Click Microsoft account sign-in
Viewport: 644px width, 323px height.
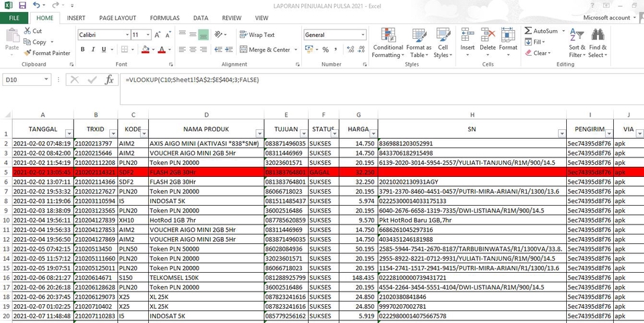pos(610,17)
